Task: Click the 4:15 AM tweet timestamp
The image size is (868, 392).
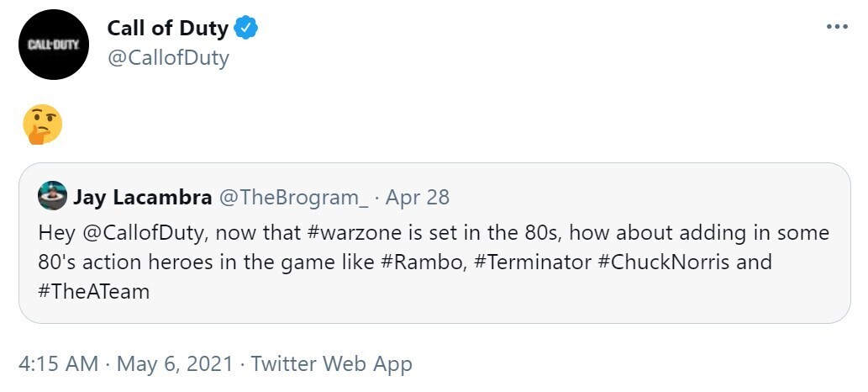Action: (57, 364)
